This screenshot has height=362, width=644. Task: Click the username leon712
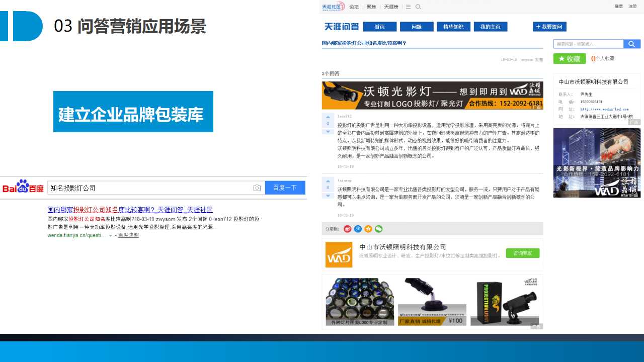pyautogui.click(x=344, y=117)
